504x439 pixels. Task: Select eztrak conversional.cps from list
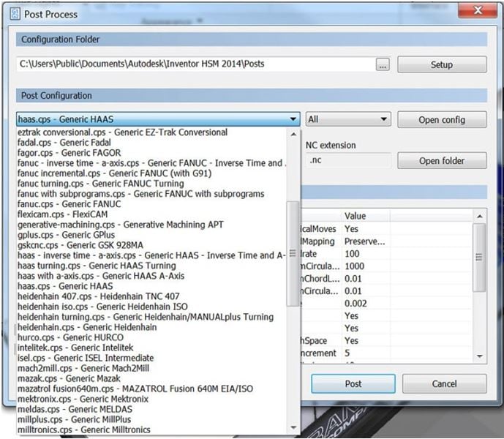click(x=151, y=132)
